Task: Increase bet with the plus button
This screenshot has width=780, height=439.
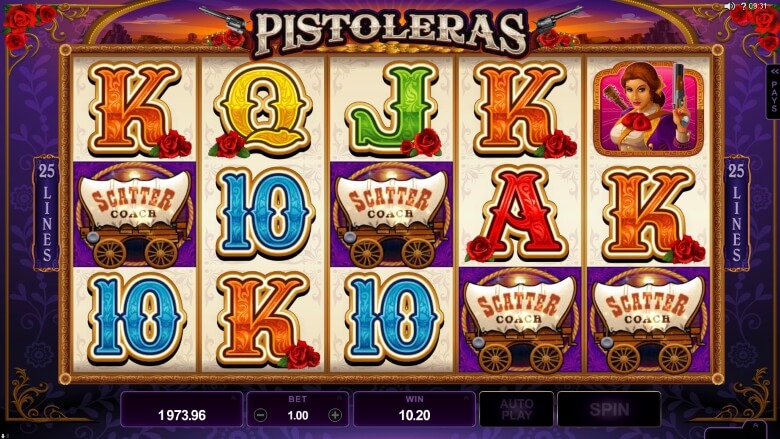Action: (335, 415)
